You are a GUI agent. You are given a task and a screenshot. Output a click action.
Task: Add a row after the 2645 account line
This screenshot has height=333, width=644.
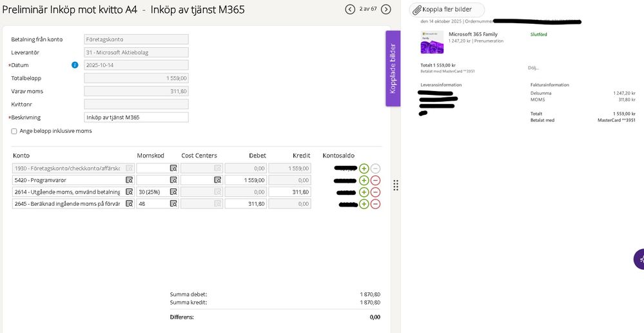tap(364, 203)
